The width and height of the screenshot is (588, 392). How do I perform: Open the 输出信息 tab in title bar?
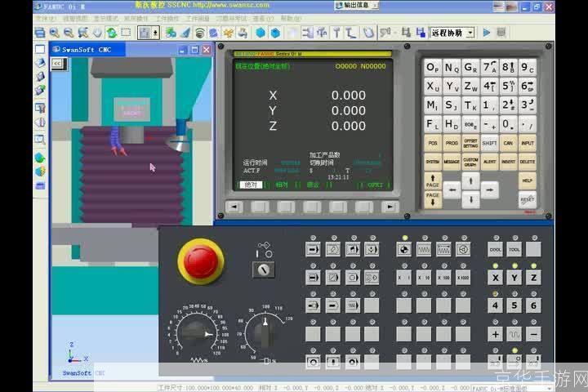pyautogui.click(x=355, y=5)
